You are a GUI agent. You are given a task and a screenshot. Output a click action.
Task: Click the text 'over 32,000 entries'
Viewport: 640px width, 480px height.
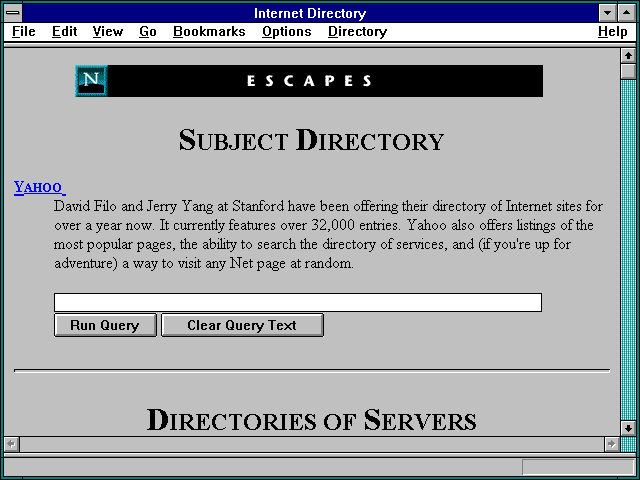[340, 225]
